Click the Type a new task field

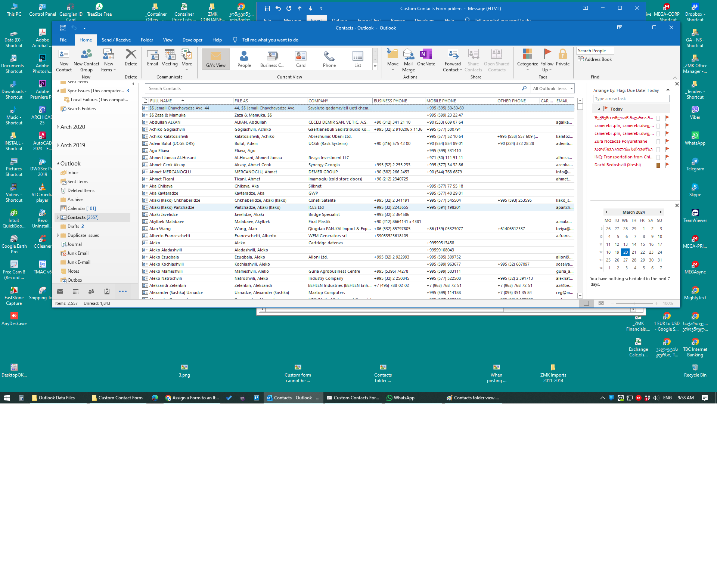(x=631, y=99)
